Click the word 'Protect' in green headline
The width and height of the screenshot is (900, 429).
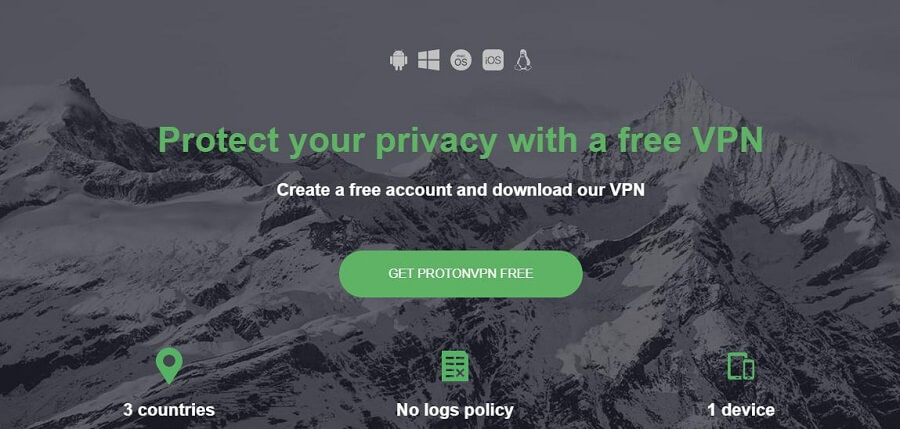pyautogui.click(x=219, y=140)
